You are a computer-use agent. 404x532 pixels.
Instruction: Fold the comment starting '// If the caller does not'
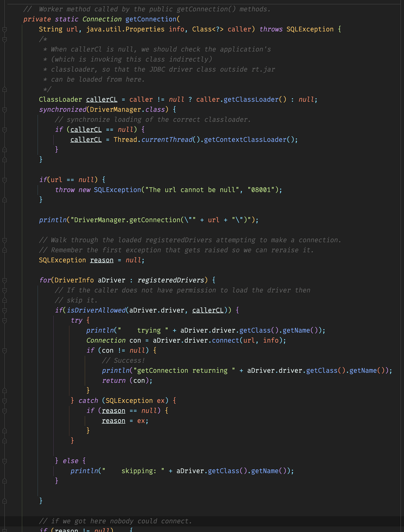pyautogui.click(x=4, y=291)
